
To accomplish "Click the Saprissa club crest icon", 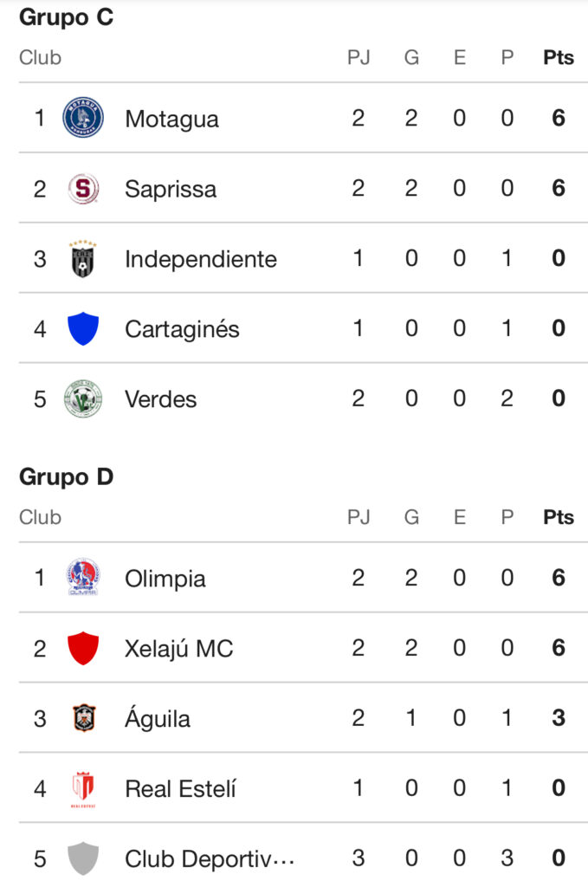I will click(x=83, y=189).
